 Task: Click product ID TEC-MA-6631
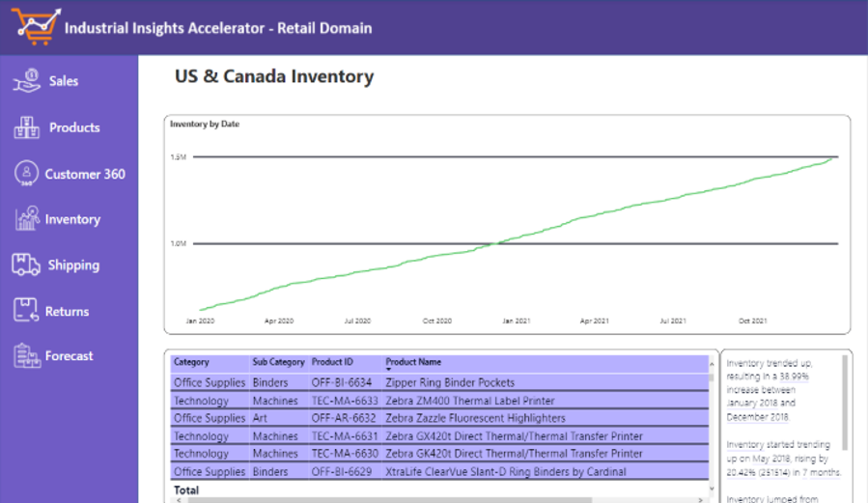[x=345, y=436]
